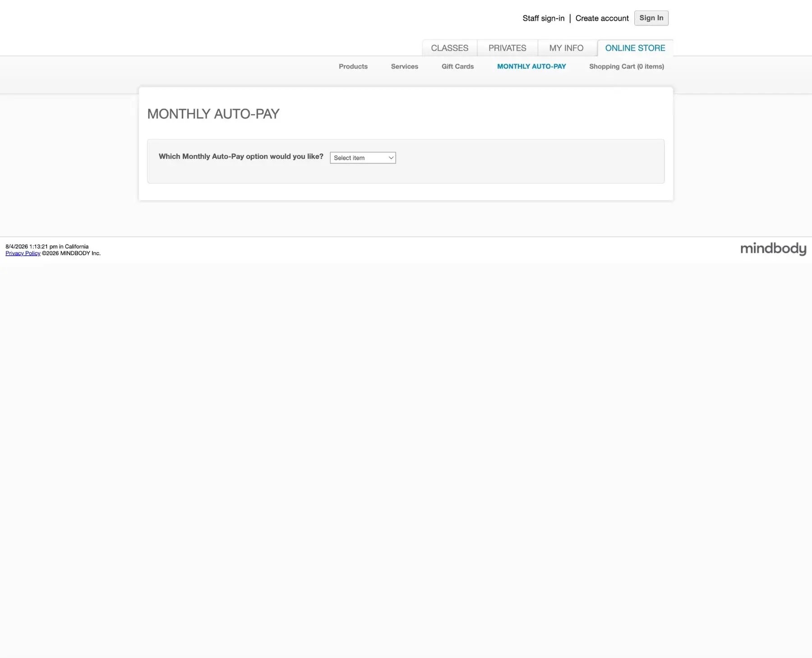The width and height of the screenshot is (812, 658).
Task: Open the MY INFO tab
Action: [x=566, y=48]
